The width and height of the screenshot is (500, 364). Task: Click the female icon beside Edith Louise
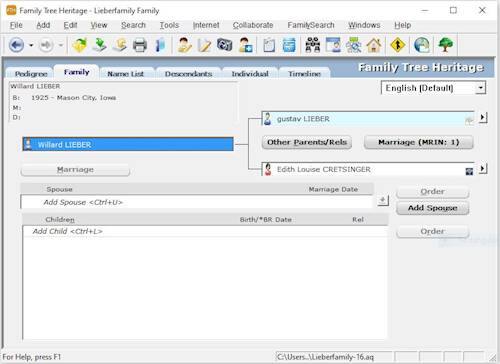coord(268,169)
